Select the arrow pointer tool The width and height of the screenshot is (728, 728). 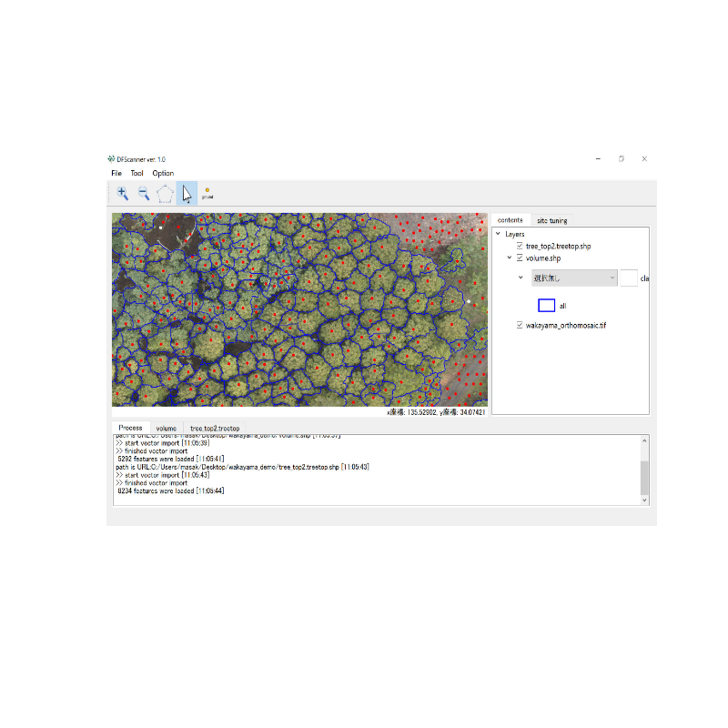[187, 194]
